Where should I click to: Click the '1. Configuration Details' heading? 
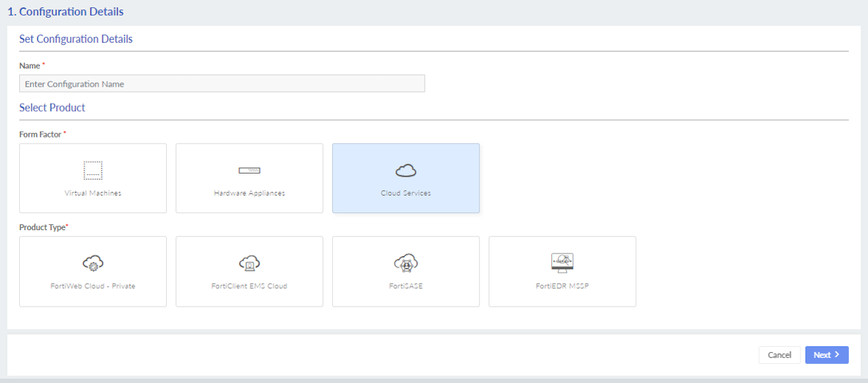pyautogui.click(x=65, y=11)
